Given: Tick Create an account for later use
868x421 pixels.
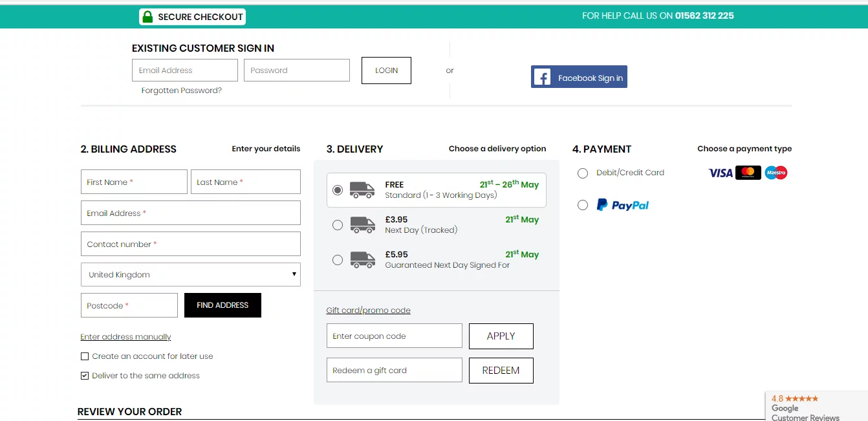Looking at the screenshot, I should [85, 356].
